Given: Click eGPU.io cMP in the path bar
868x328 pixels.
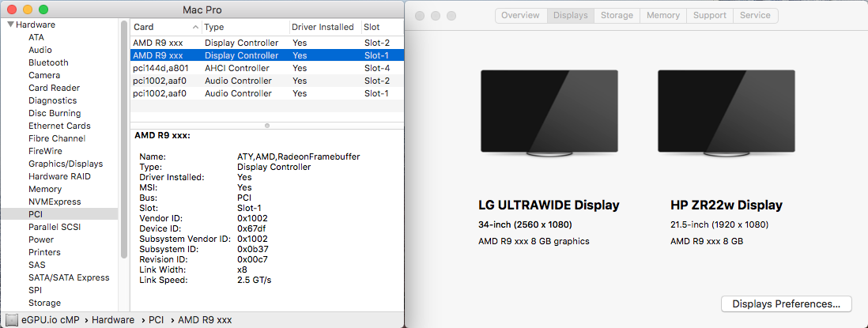Looking at the screenshot, I should click(51, 320).
